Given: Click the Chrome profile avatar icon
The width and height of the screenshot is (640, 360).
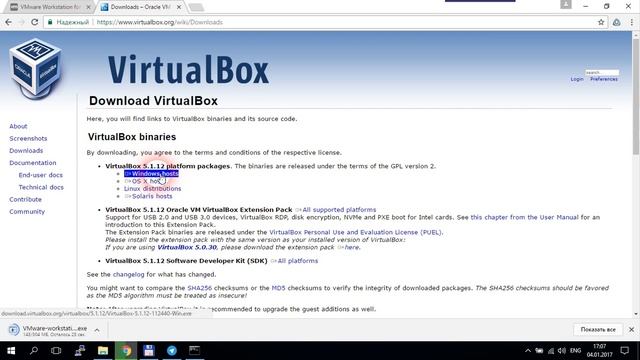Looking at the screenshot, I should tap(566, 4).
